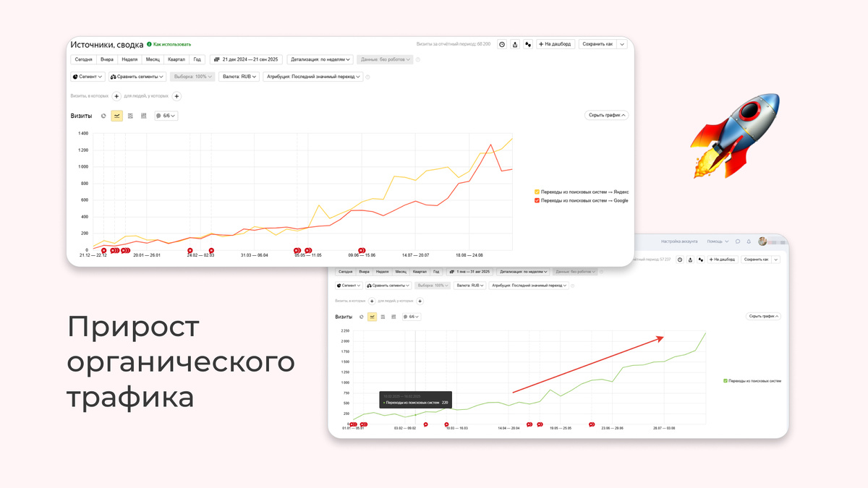Open 'Сравнить сегменты' dropdown in upper report
The height and width of the screenshot is (488, 868).
(137, 77)
